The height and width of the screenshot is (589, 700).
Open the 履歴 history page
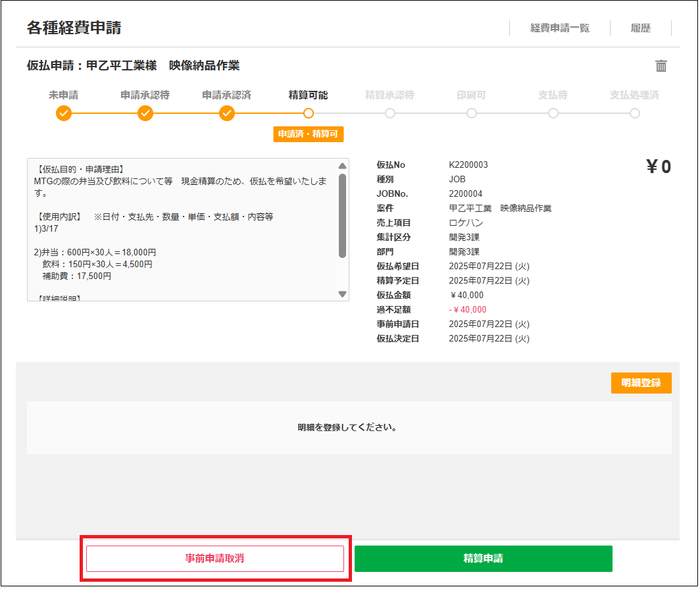tap(641, 28)
